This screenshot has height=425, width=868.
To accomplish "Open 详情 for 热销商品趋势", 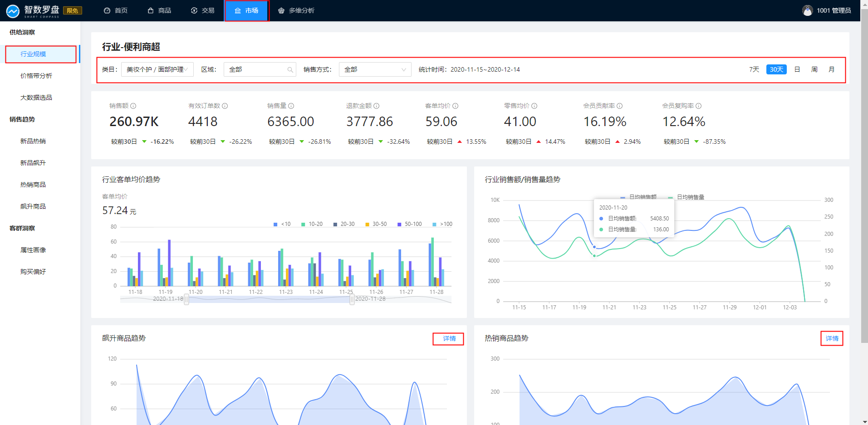I will click(x=832, y=338).
